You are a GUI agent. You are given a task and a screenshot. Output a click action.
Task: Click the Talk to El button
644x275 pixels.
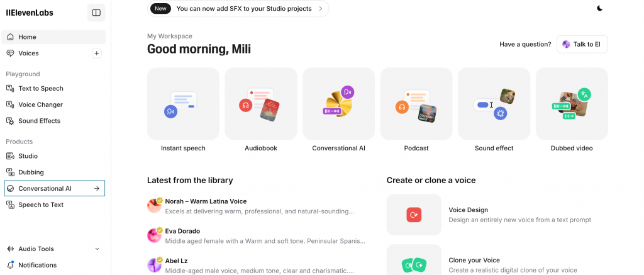pyautogui.click(x=582, y=44)
